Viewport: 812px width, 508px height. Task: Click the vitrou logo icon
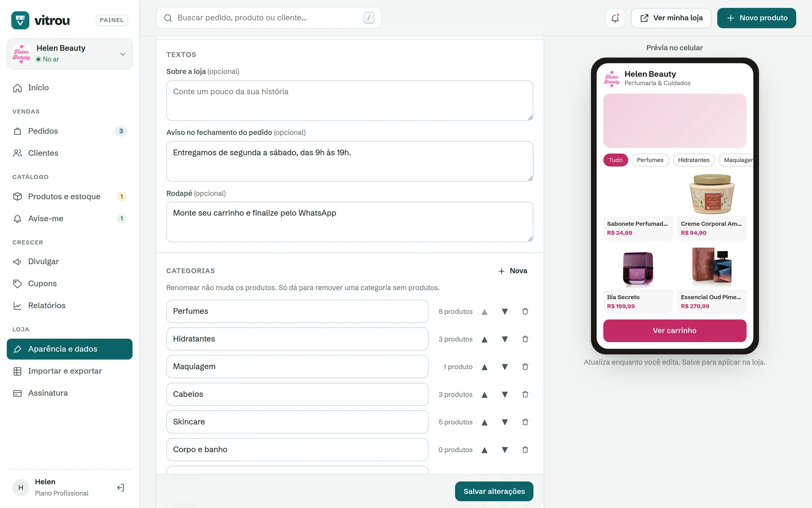coord(20,20)
